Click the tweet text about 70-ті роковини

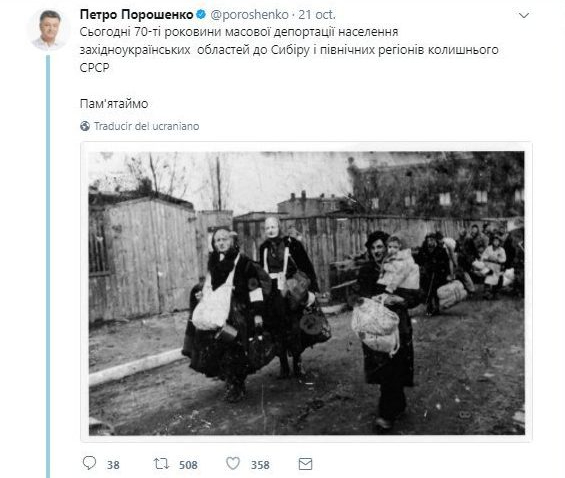pyautogui.click(x=289, y=50)
